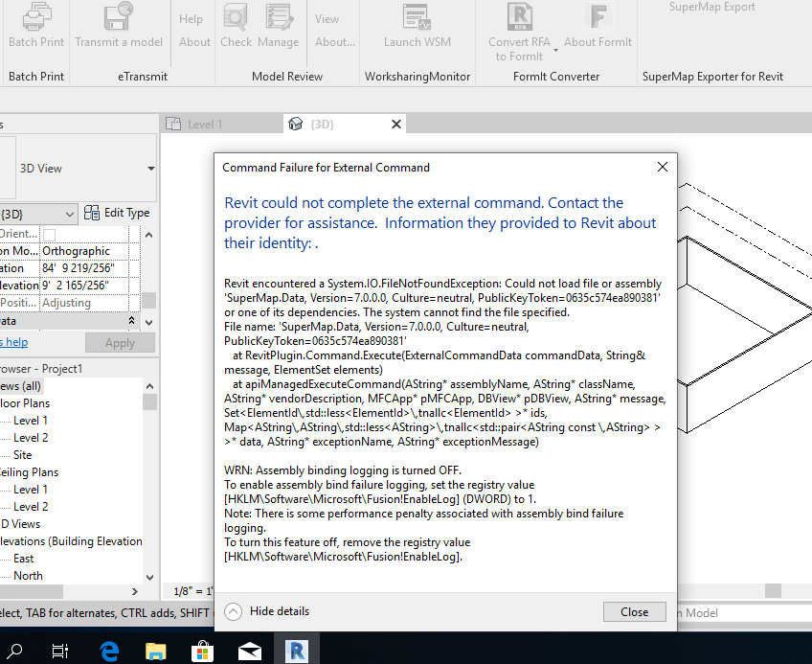Open Floor Plans Level 1 view
This screenshot has width=812, height=664.
[x=31, y=421]
